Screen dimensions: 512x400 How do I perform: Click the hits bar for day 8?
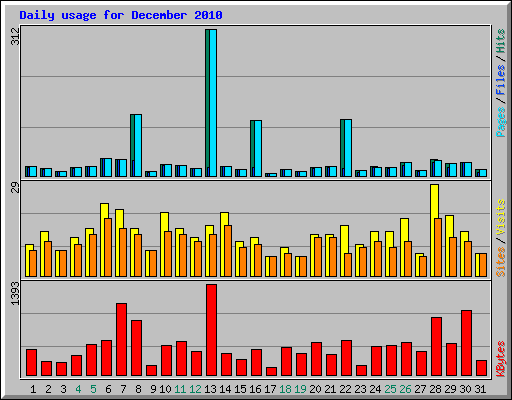(136, 145)
